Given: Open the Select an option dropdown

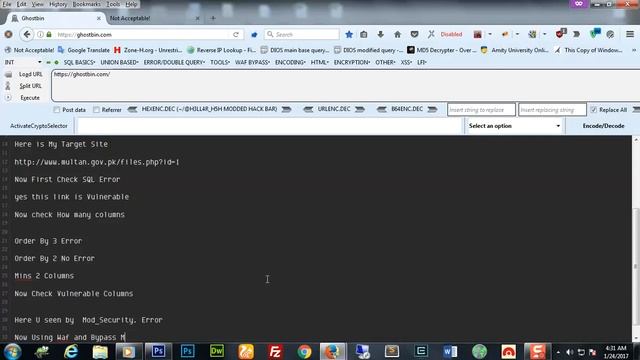Looking at the screenshot, I should point(514,126).
